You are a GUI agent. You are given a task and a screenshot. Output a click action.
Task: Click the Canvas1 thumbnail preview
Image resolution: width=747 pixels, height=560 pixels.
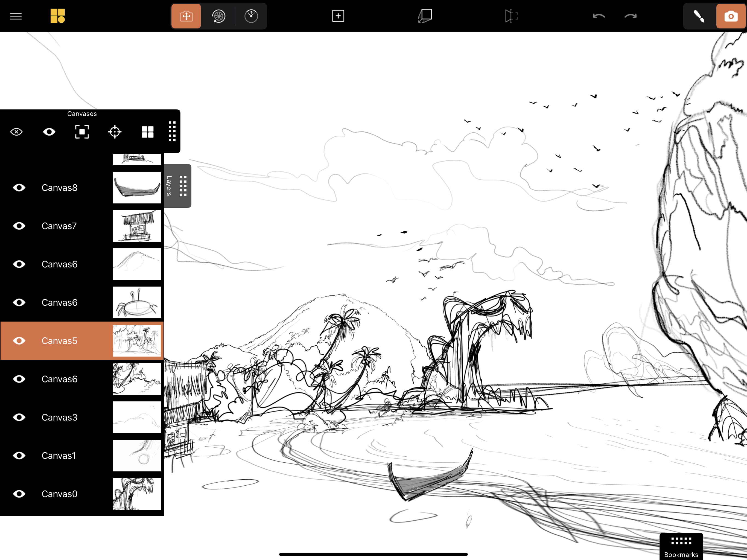[x=137, y=455]
